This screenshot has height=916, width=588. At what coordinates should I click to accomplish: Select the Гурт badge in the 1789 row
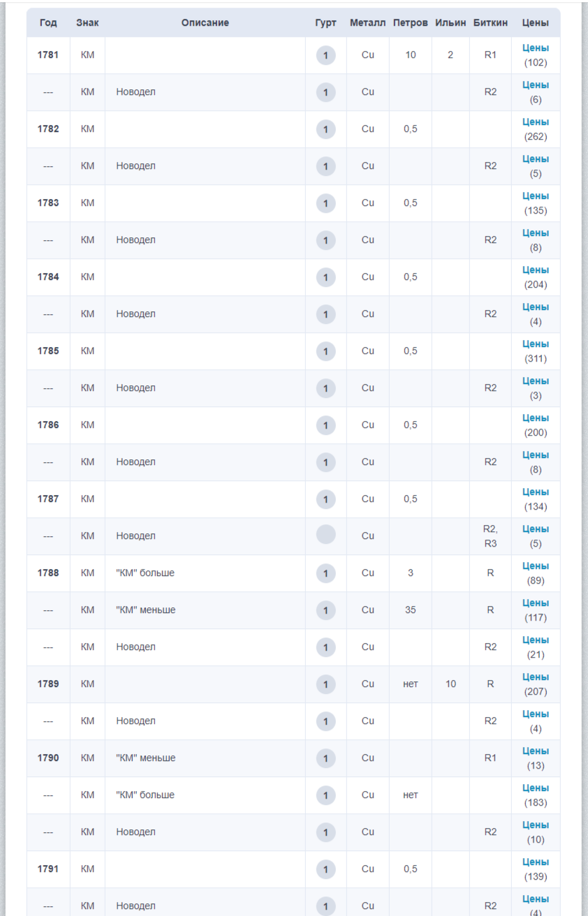coord(325,684)
